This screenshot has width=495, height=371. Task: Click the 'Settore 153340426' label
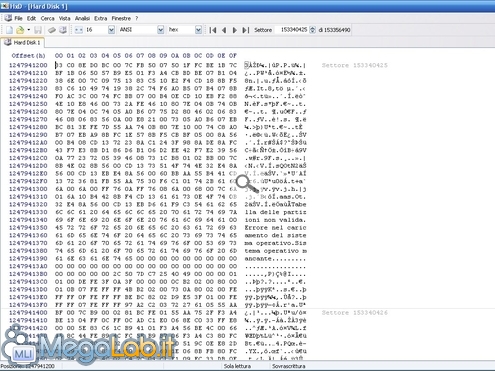click(x=355, y=313)
